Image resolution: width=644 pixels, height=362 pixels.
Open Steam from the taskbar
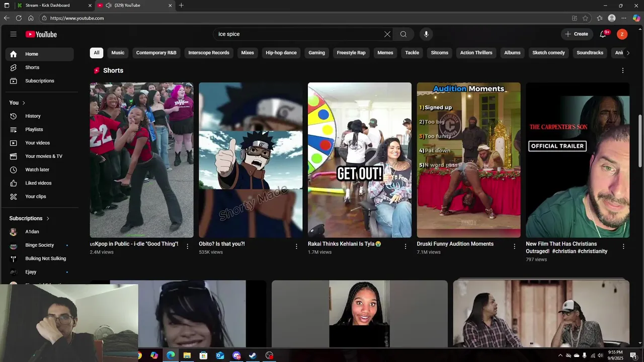click(253, 355)
